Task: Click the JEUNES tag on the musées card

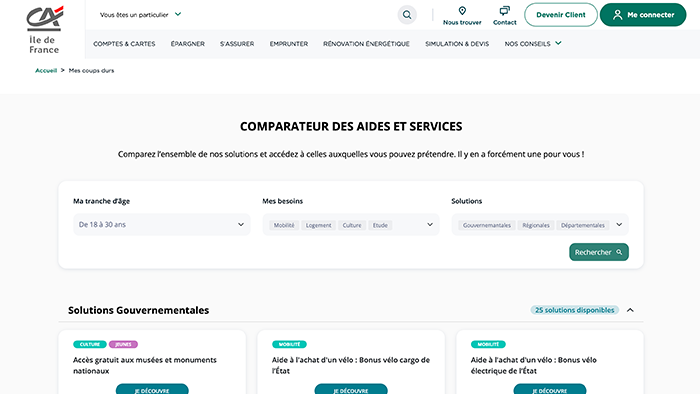Action: coord(123,344)
